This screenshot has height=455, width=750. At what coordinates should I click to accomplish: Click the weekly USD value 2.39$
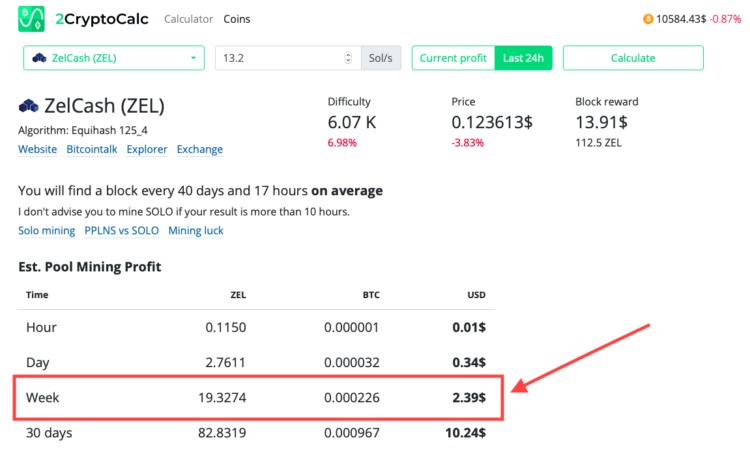(x=469, y=398)
